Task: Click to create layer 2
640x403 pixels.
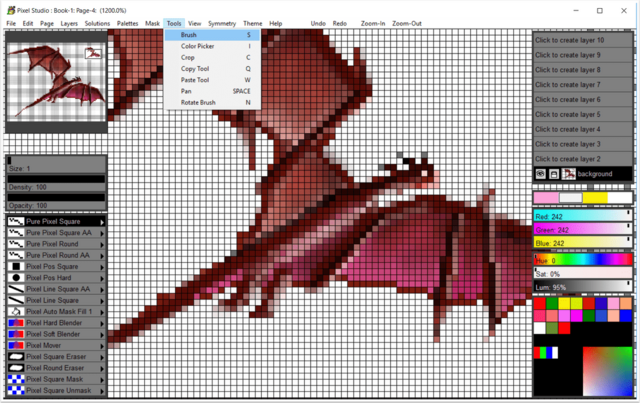Action: 583,159
